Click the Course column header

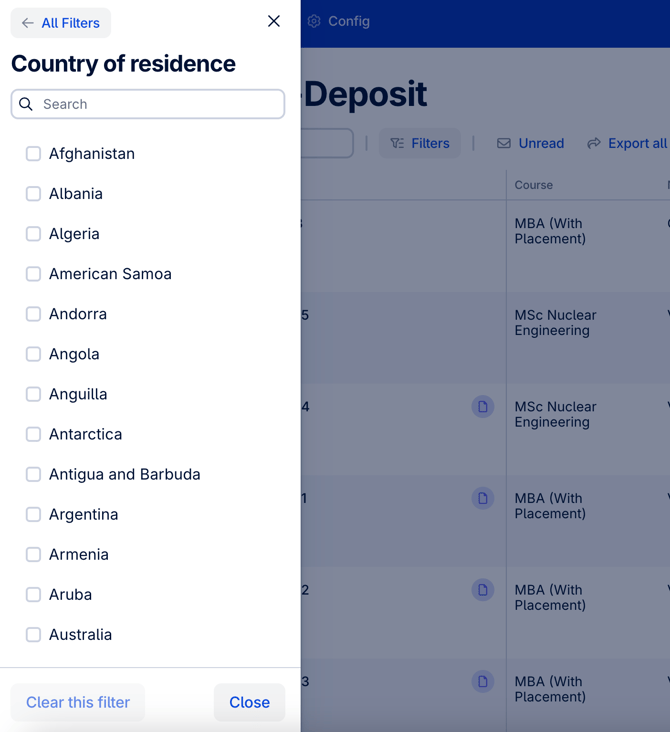coord(534,185)
